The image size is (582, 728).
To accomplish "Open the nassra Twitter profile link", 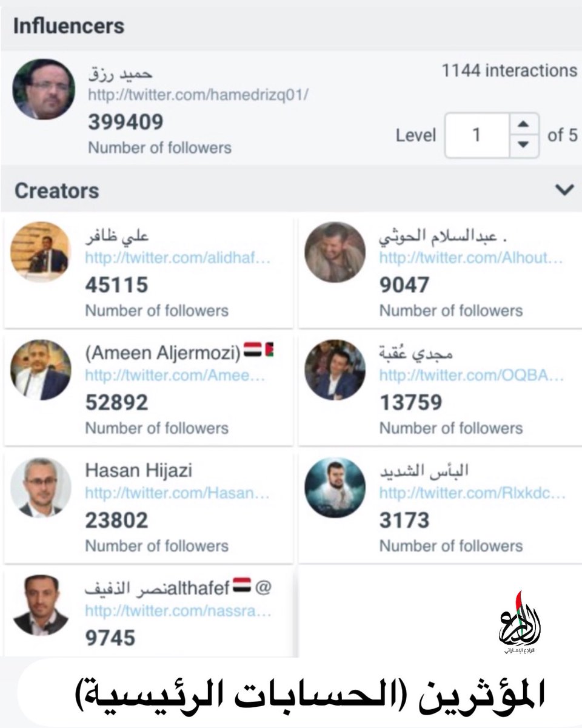I will (x=178, y=611).
